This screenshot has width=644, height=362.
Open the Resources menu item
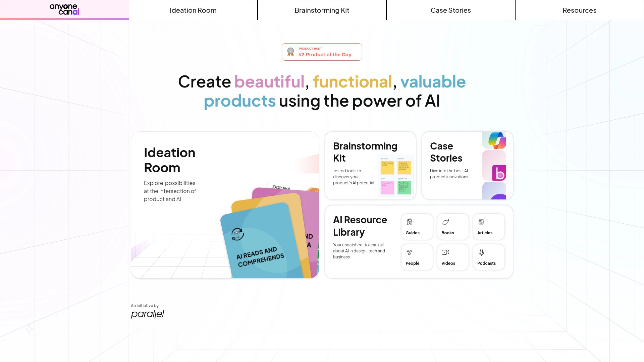pyautogui.click(x=579, y=10)
